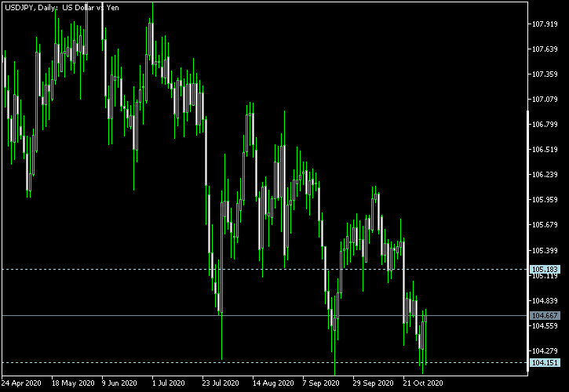The width and height of the screenshot is (569, 392).
Task: Click the 21 Oct 2020 date label
Action: tap(423, 383)
